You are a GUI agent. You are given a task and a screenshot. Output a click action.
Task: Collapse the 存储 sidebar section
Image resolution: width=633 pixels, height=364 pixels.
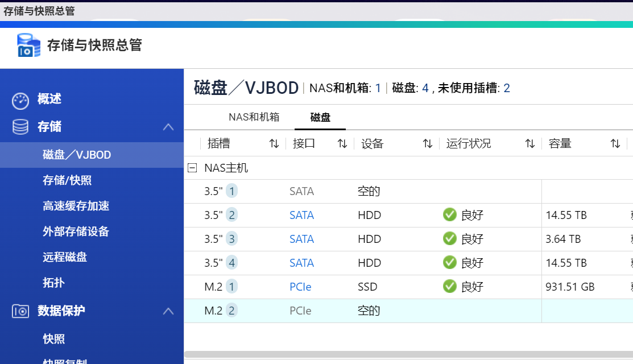(x=168, y=127)
